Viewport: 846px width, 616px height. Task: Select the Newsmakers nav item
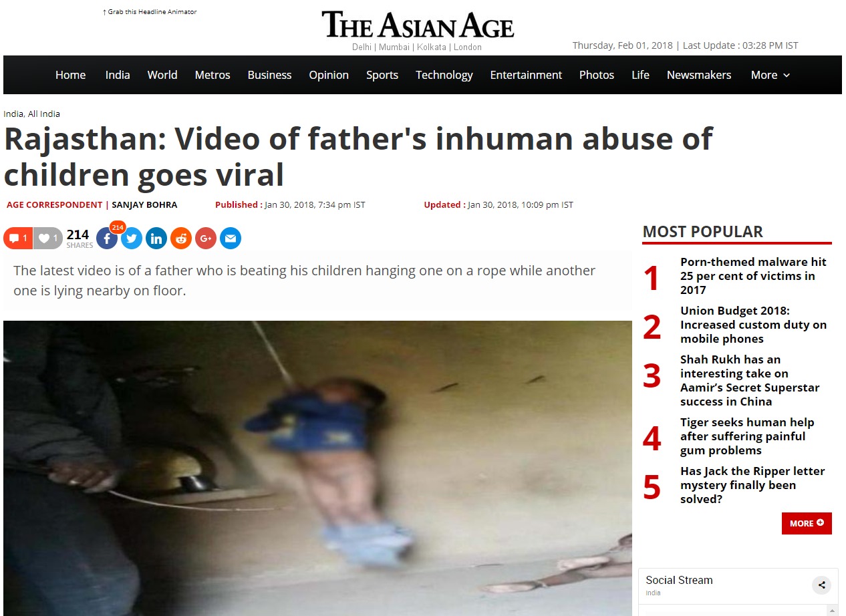pyautogui.click(x=699, y=75)
